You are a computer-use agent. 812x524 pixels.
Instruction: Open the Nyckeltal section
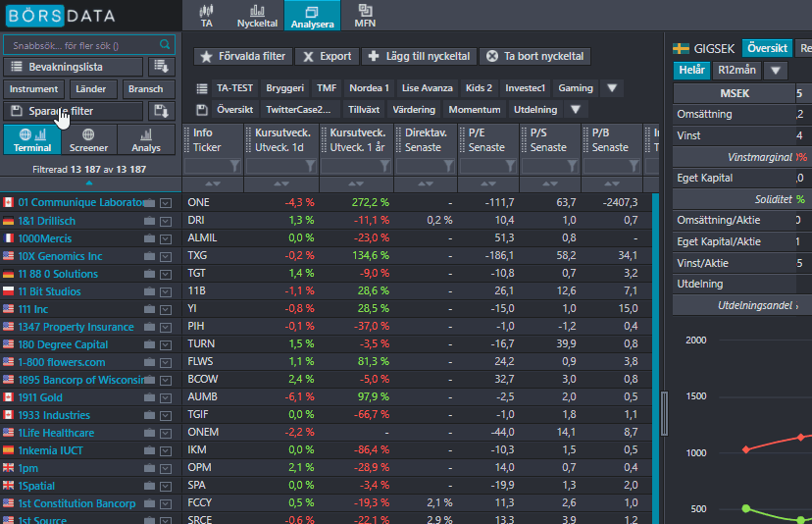pos(257,16)
